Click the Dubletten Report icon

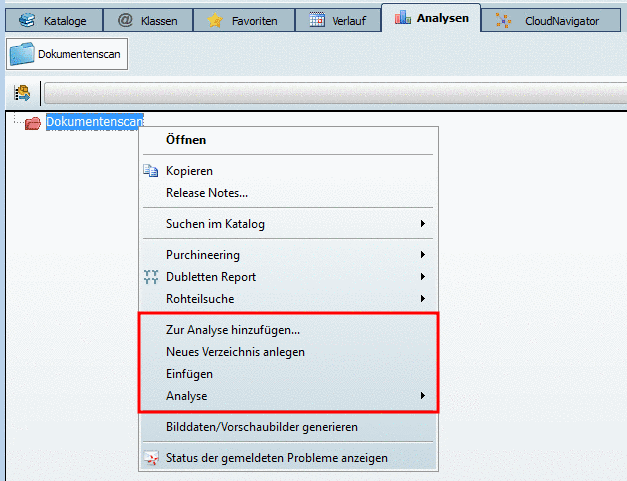point(151,277)
